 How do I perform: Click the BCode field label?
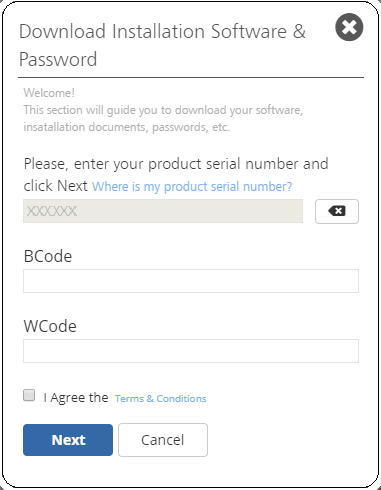tap(48, 256)
